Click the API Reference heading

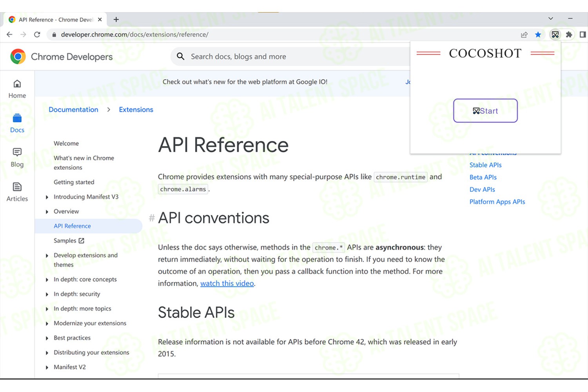(223, 145)
